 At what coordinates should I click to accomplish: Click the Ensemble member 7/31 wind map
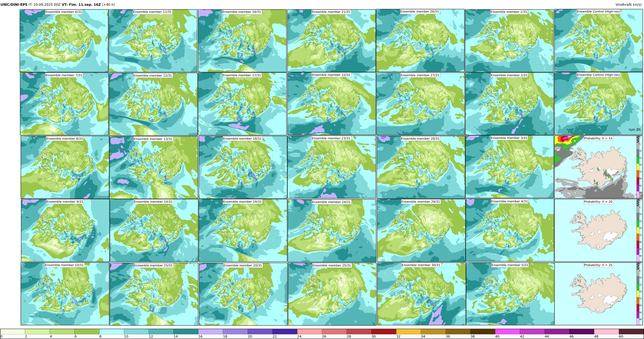64,104
